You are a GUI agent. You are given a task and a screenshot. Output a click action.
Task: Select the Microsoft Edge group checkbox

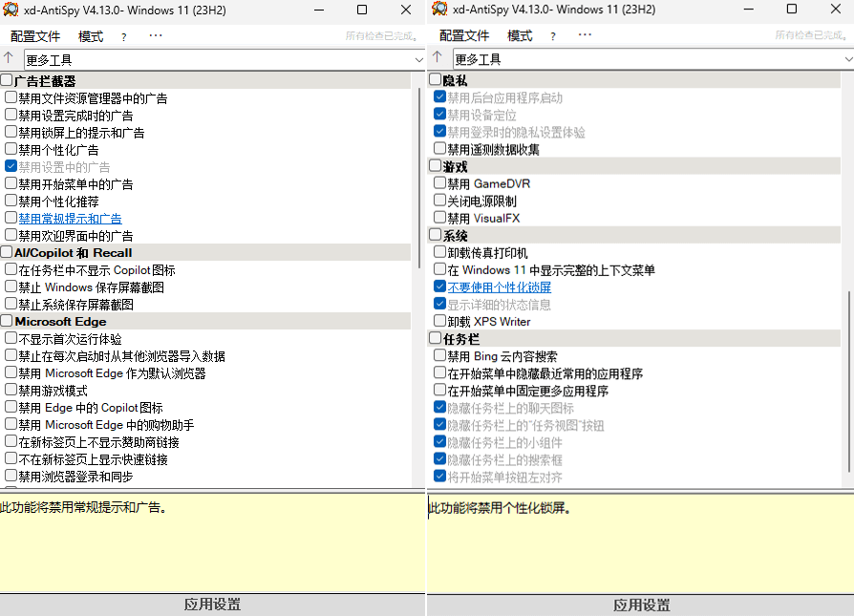tap(7, 321)
